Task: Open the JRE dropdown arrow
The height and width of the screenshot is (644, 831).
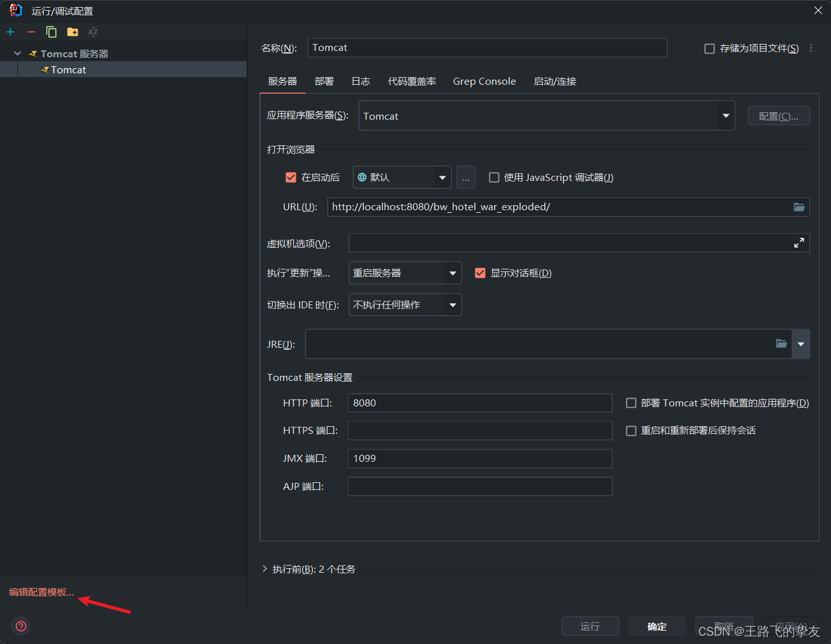Action: [x=801, y=344]
